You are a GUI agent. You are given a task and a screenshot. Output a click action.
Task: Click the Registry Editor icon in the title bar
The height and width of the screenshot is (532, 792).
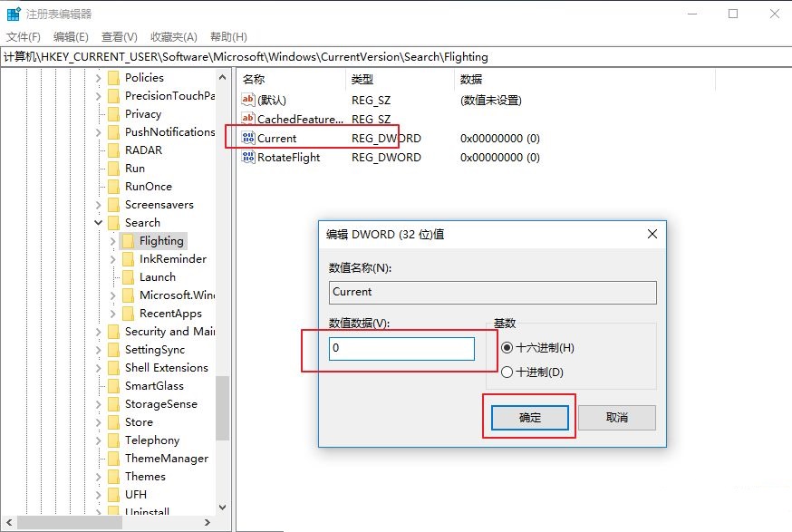click(x=13, y=13)
